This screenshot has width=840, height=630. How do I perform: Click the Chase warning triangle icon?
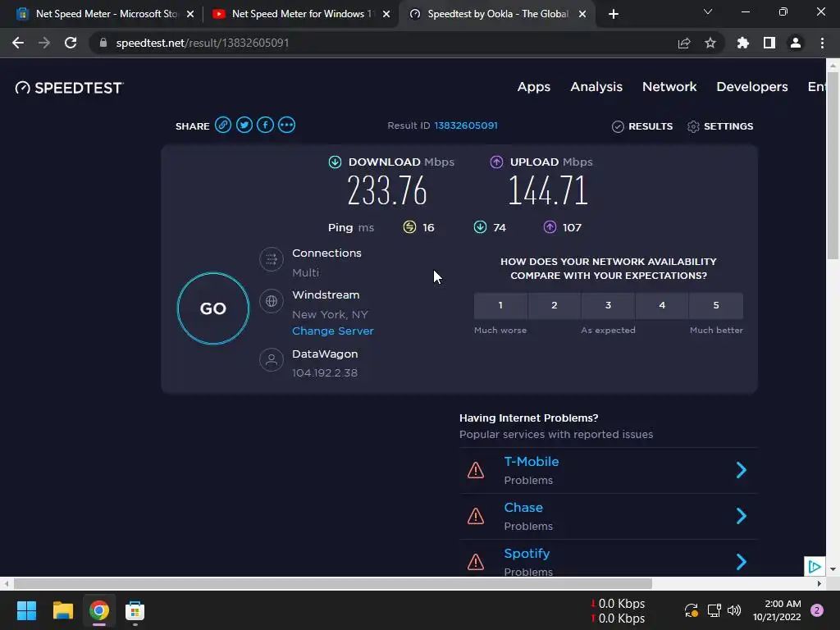click(476, 517)
